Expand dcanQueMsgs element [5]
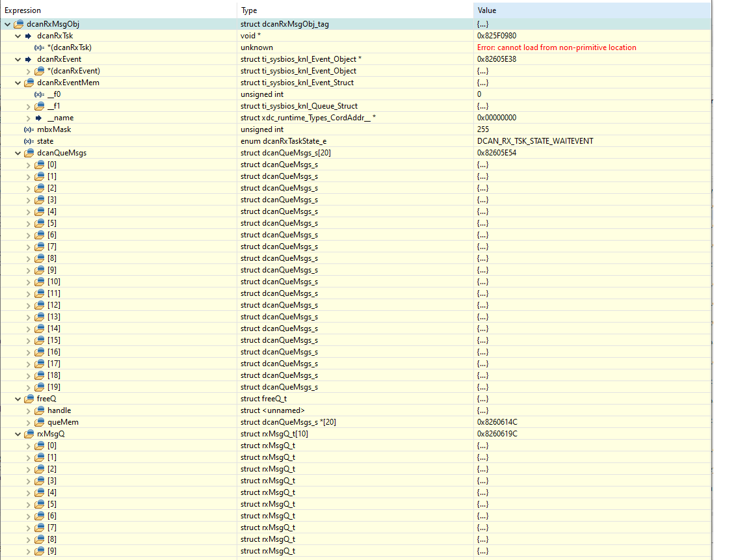This screenshot has width=749, height=560. coord(28,224)
